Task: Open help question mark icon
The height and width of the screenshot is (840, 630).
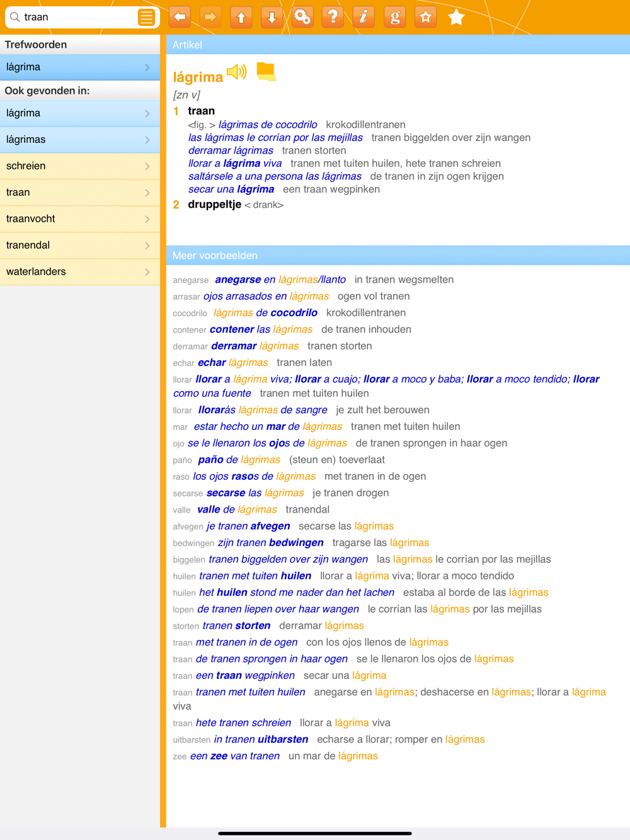Action: [333, 17]
